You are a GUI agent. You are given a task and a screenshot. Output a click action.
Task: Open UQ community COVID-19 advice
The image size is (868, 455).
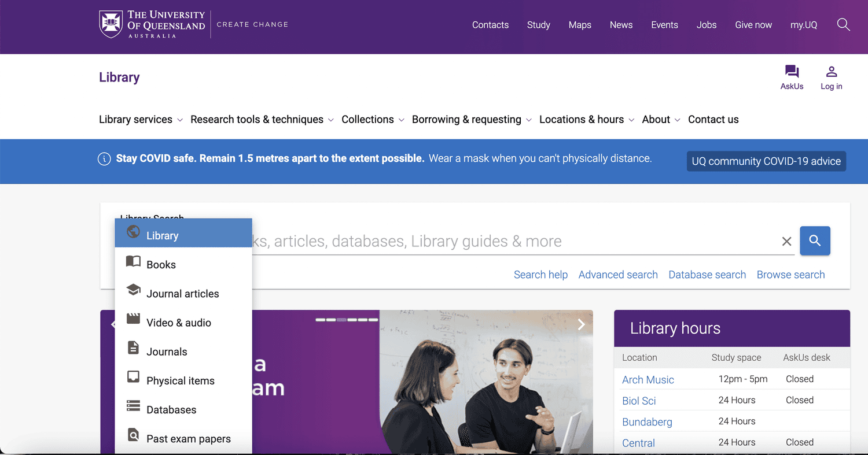[x=766, y=161]
